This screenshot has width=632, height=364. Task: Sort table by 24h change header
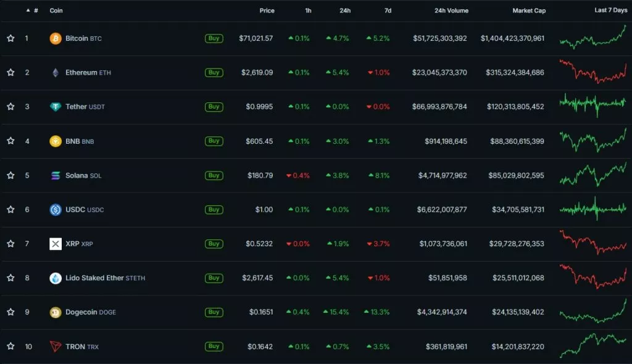pyautogui.click(x=345, y=10)
